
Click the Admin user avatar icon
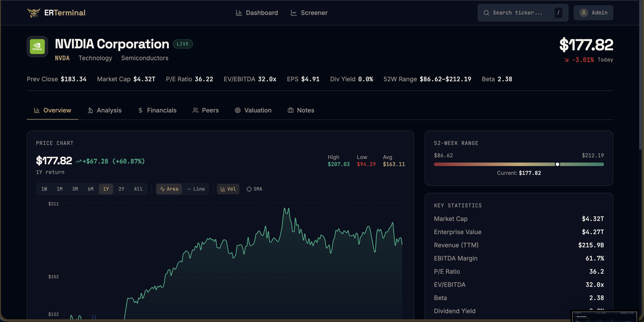(584, 13)
